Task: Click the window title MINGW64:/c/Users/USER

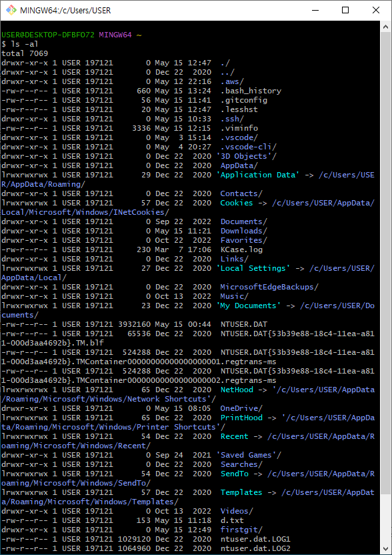Action: pyautogui.click(x=65, y=10)
